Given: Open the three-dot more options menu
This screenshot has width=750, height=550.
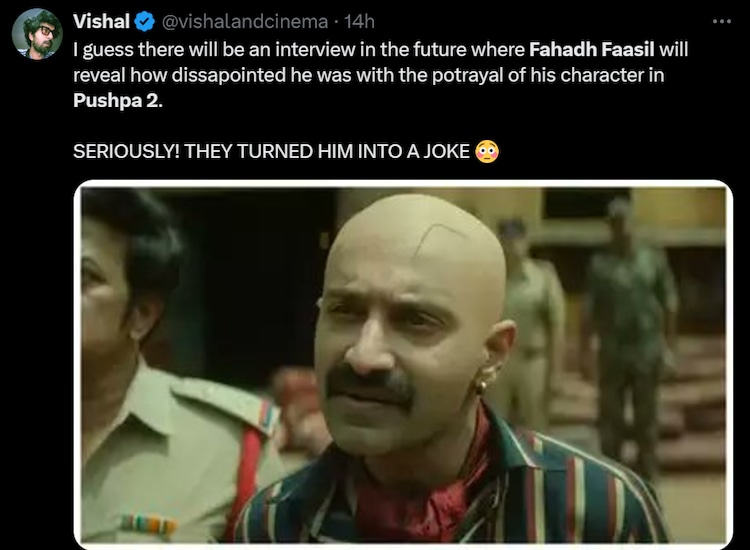Looking at the screenshot, I should (x=721, y=22).
